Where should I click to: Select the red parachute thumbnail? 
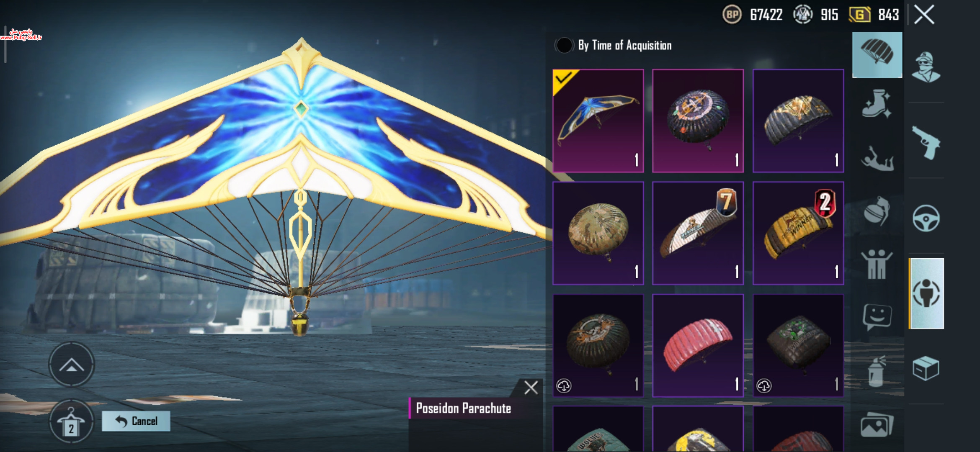pyautogui.click(x=698, y=345)
